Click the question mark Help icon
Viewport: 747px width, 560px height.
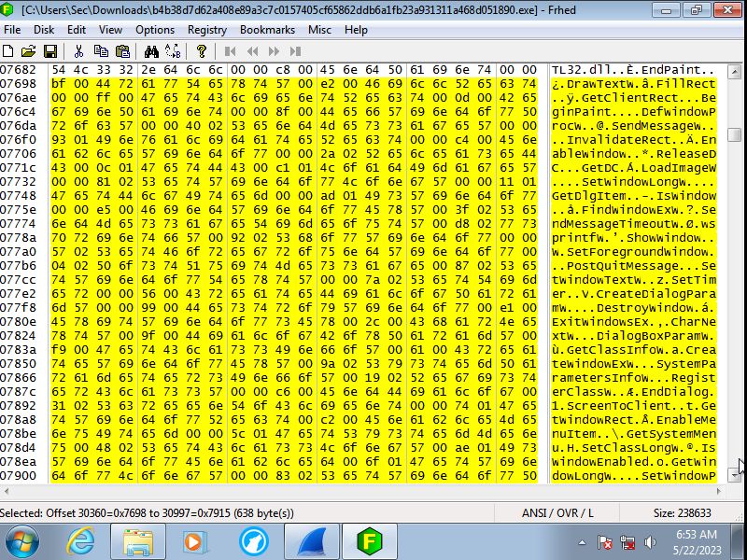pyautogui.click(x=201, y=51)
